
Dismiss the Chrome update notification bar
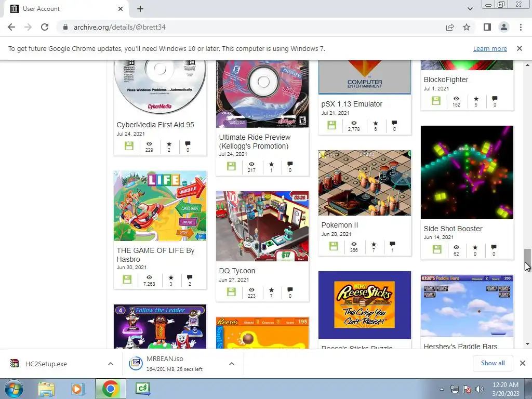[x=520, y=48]
